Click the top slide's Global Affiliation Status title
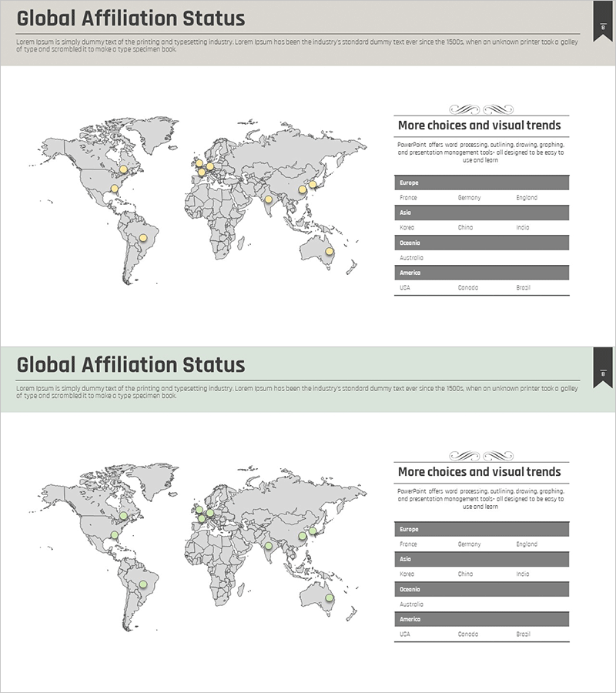Viewport: 616px width, 693px height. click(131, 18)
